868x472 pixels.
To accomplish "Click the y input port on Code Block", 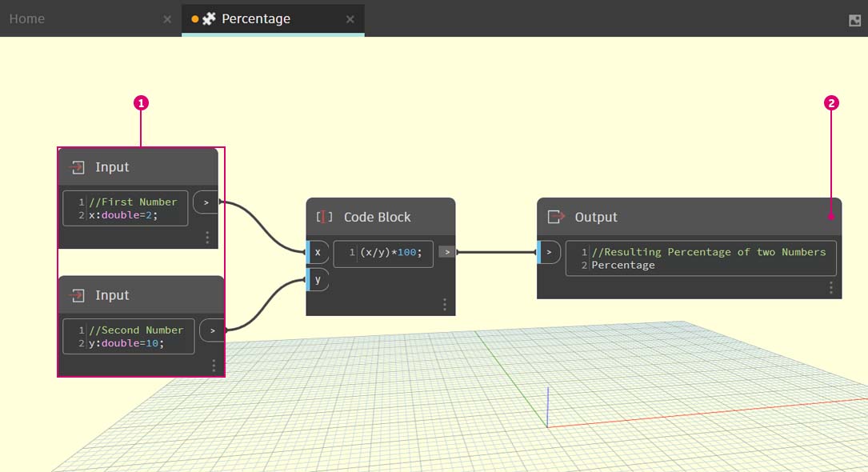I will coord(318,279).
